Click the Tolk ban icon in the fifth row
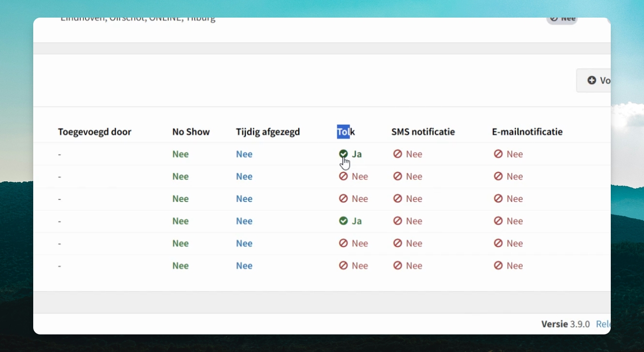 pyautogui.click(x=343, y=243)
